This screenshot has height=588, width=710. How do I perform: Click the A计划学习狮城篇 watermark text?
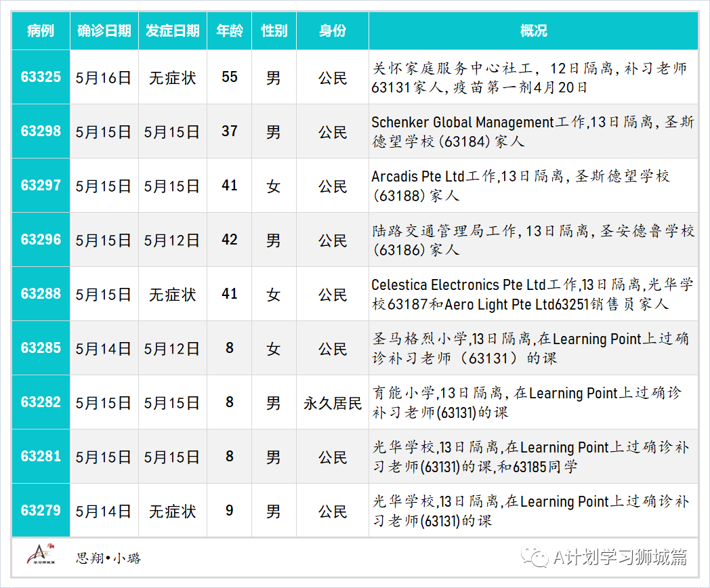(x=620, y=558)
